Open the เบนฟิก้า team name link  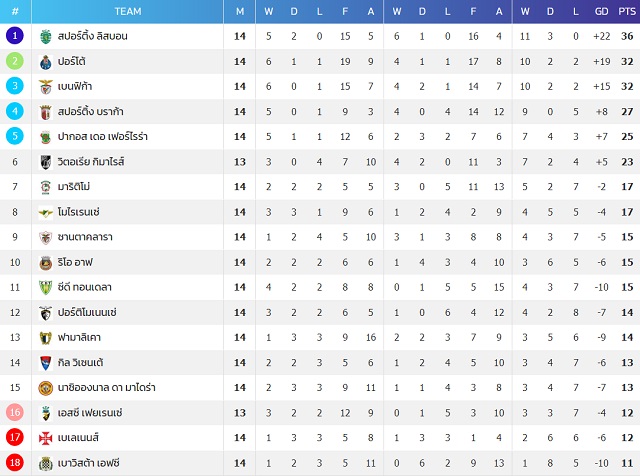pos(75,87)
